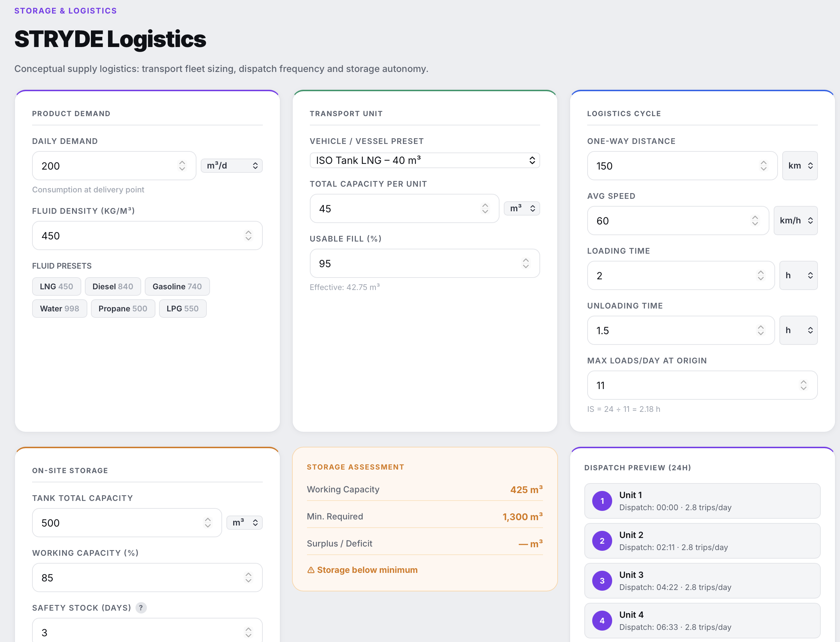Select the LNG 450 fluid preset
Viewport: 840px width, 642px height.
tap(56, 286)
